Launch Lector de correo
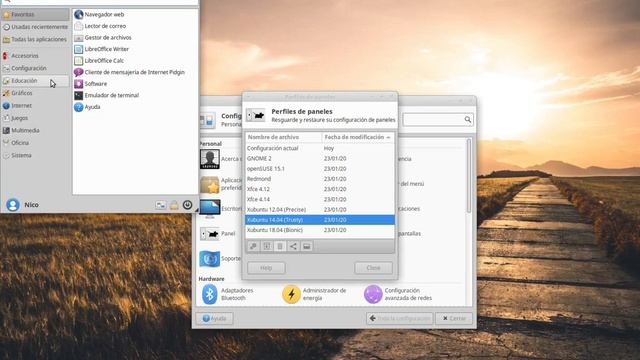Viewport: 640px width, 360px height. [x=100, y=26]
